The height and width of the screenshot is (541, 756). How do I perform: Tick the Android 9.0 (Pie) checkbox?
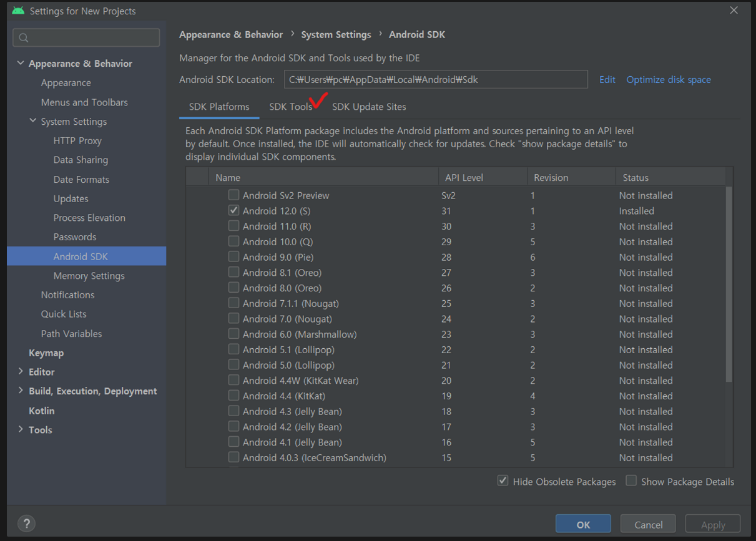tap(233, 256)
